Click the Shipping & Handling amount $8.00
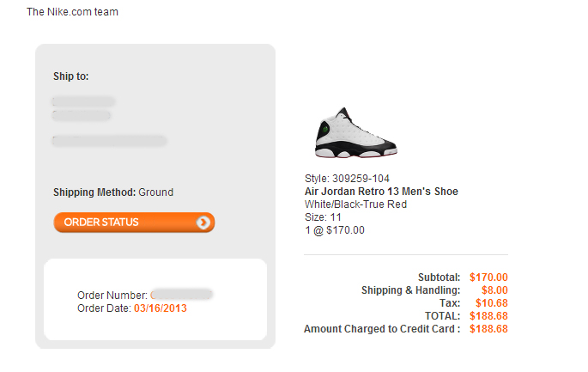This screenshot has width=588, height=372. coord(494,290)
